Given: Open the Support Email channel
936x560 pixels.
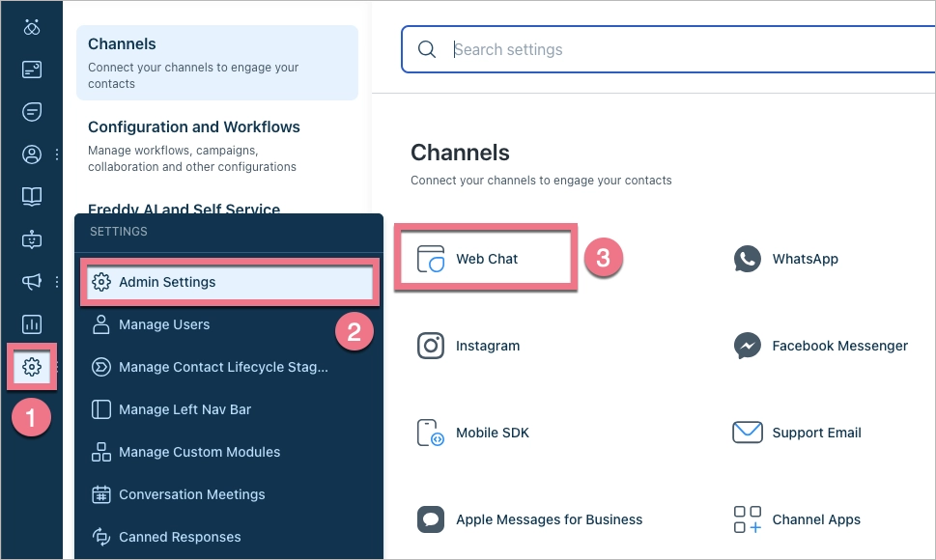Looking at the screenshot, I should pyautogui.click(x=746, y=433).
